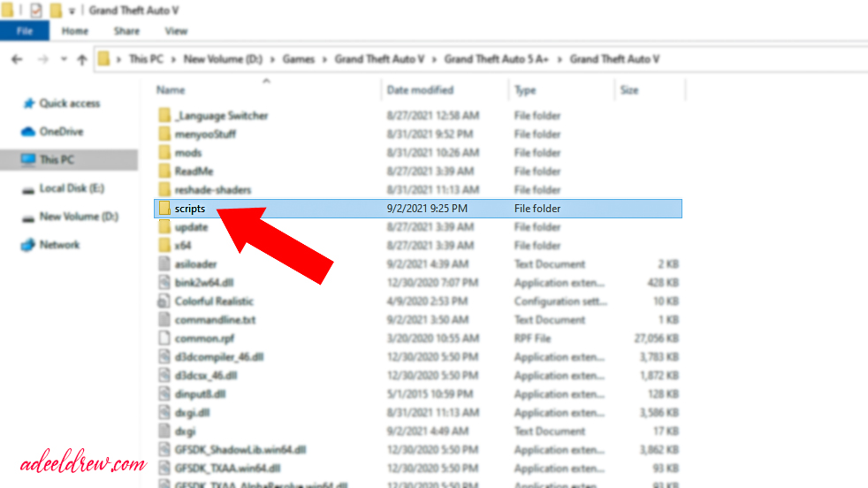Click the scripts folder icon
This screenshot has height=488, width=868.
click(x=164, y=209)
